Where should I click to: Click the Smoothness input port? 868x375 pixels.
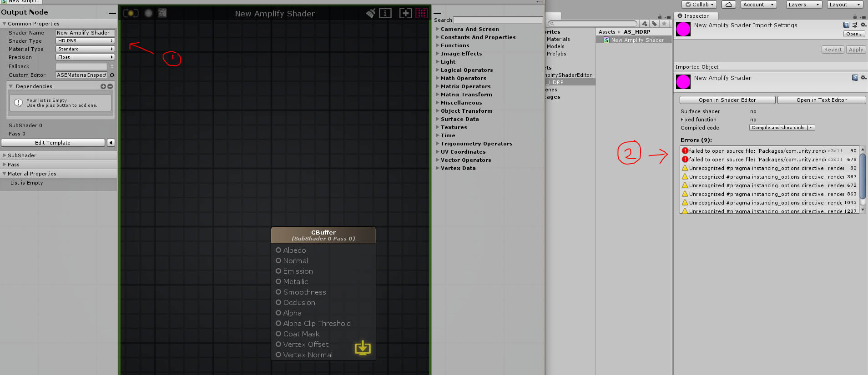278,292
